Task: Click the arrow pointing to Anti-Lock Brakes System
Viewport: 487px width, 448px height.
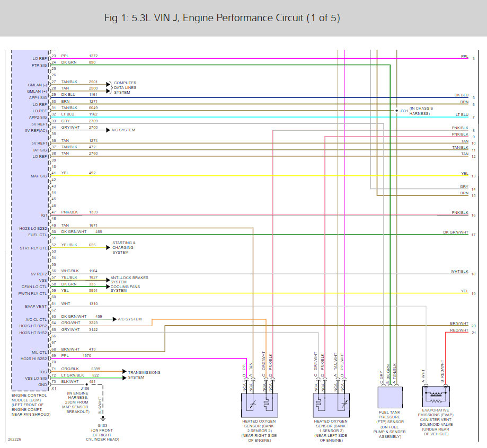Action: click(108, 280)
